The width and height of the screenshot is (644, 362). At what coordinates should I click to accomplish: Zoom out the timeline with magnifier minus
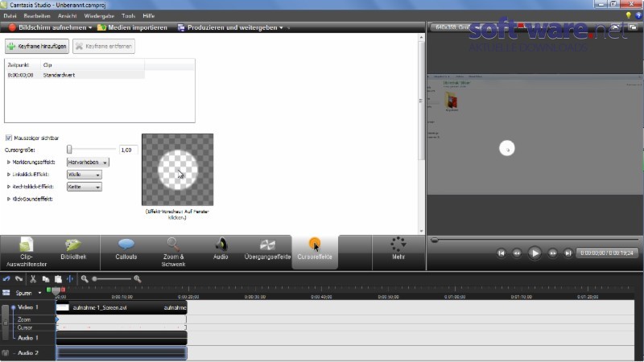(85, 279)
